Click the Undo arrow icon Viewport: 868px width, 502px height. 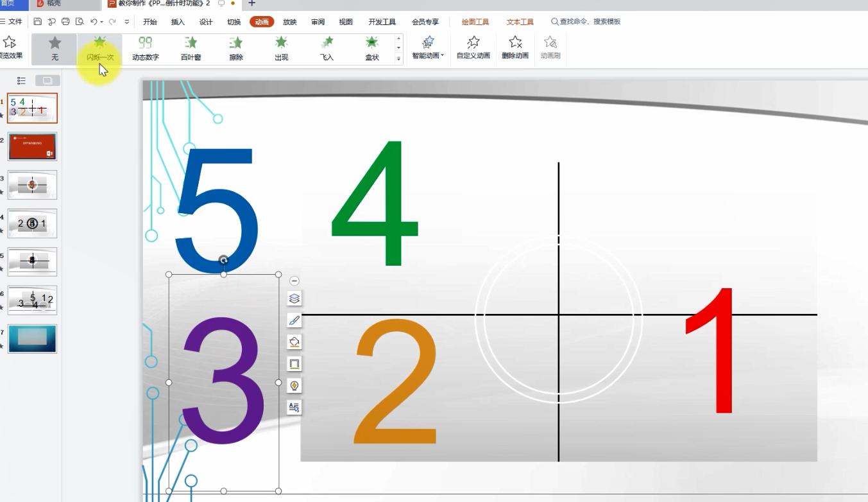93,22
